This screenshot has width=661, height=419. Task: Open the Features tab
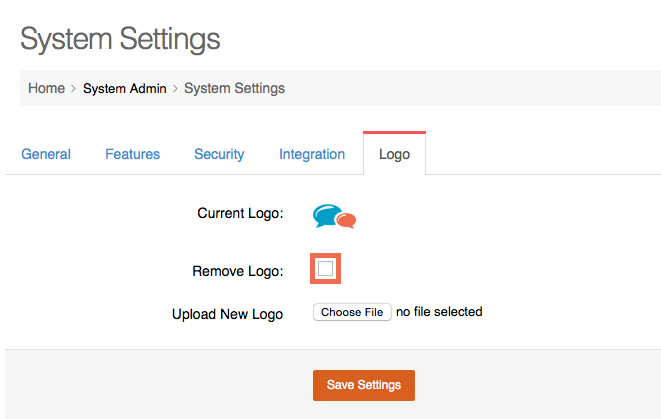(132, 154)
